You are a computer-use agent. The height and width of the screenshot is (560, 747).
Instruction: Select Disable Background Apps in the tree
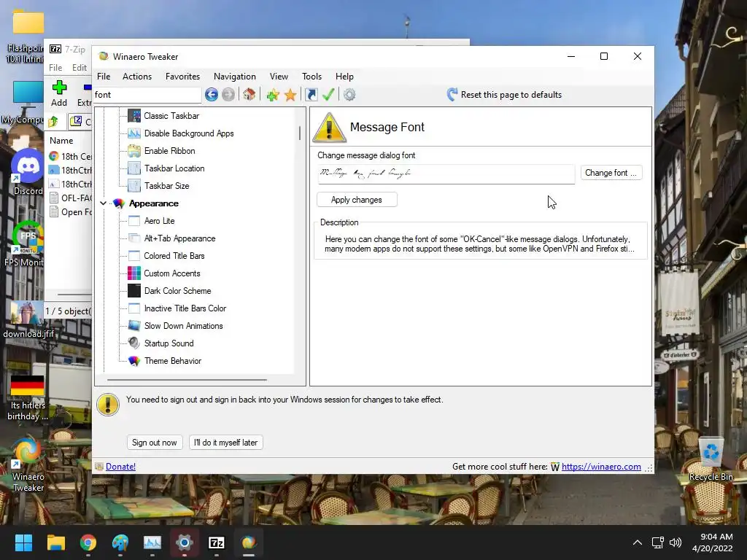pos(189,133)
